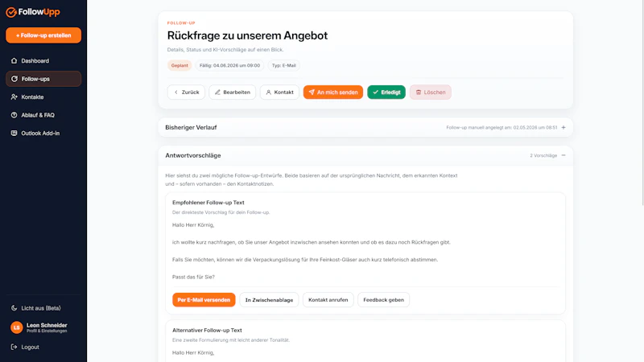The height and width of the screenshot is (362, 644).
Task: Click the FollowUpp logo checkmark icon
Action: (x=11, y=12)
